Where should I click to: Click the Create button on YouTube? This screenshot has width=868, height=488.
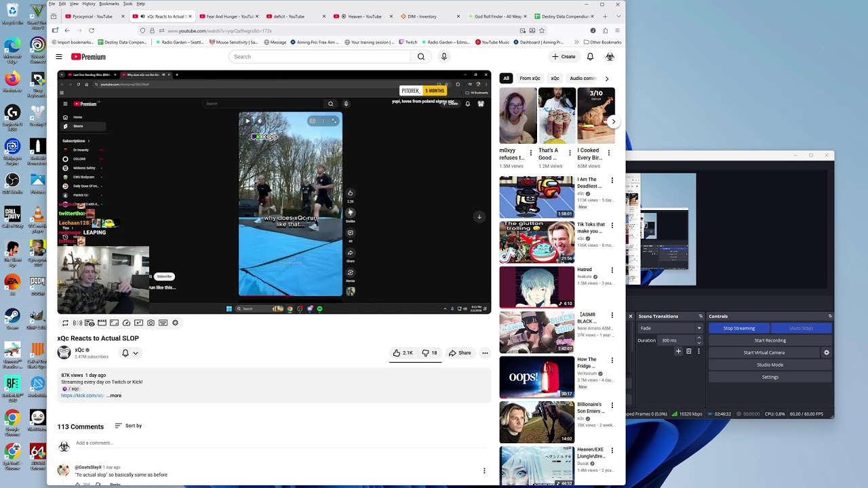[x=564, y=57]
